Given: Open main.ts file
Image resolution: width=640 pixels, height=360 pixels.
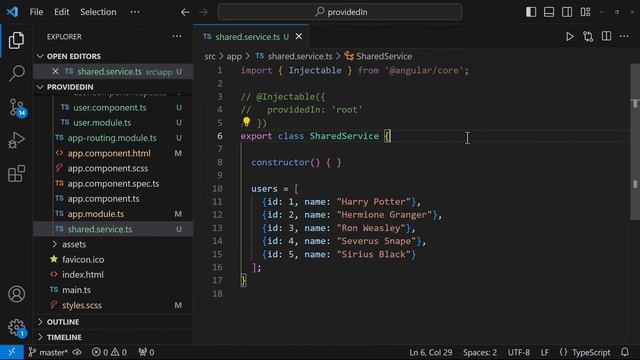Looking at the screenshot, I should tap(76, 290).
